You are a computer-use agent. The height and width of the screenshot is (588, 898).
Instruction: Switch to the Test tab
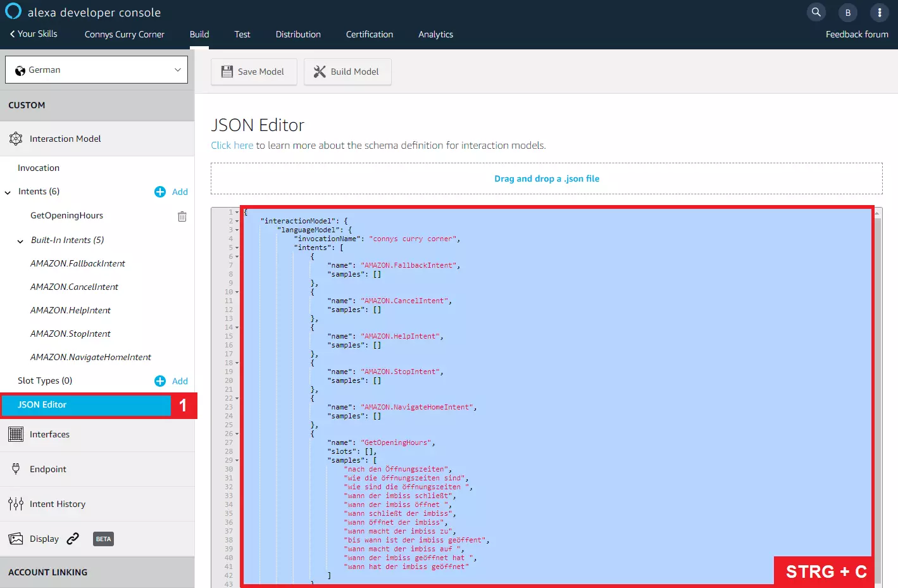pos(242,34)
